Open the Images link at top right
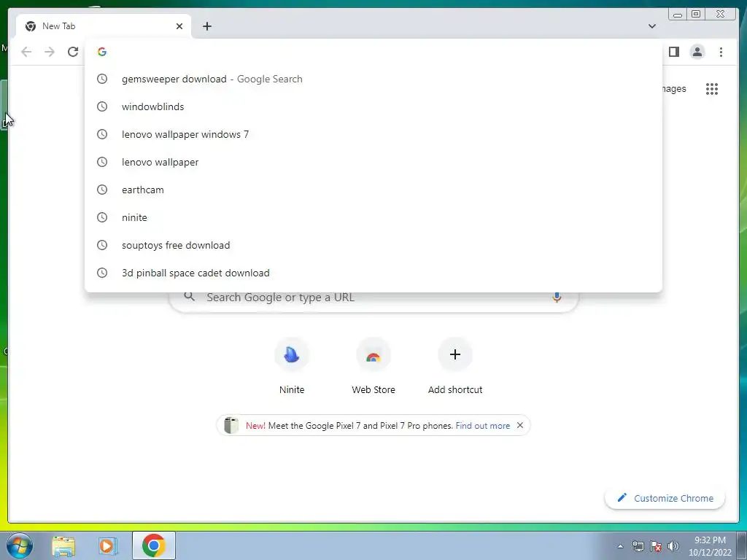The height and width of the screenshot is (560, 747). [x=673, y=88]
